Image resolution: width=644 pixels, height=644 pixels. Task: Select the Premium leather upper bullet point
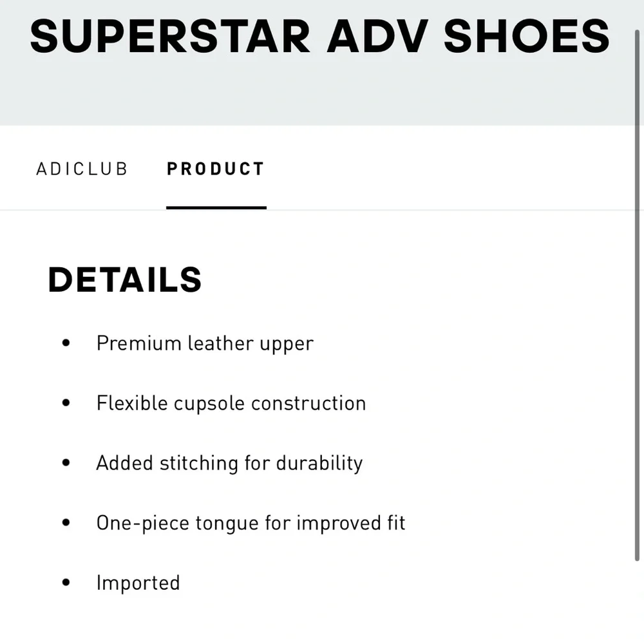205,343
